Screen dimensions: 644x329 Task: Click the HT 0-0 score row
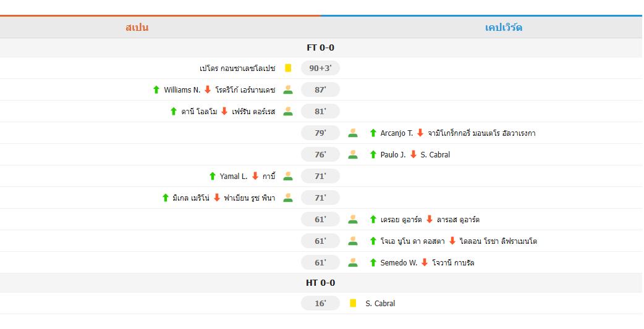[320, 283]
